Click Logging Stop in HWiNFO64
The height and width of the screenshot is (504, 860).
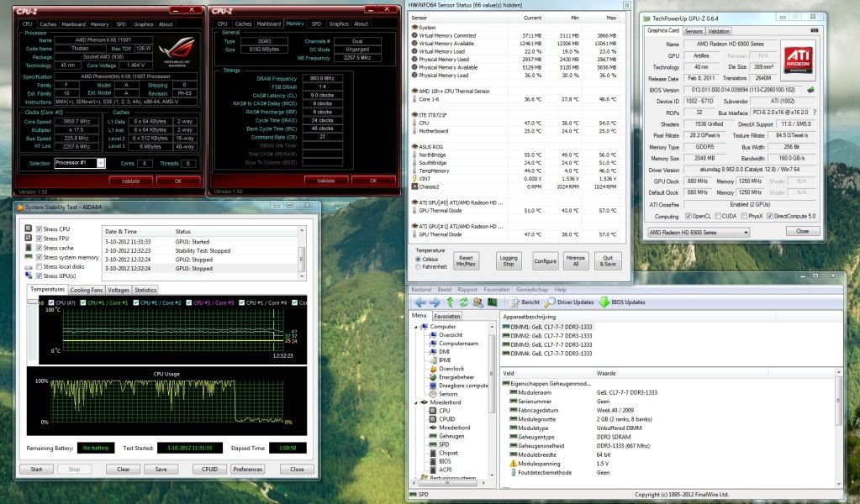[x=509, y=260]
